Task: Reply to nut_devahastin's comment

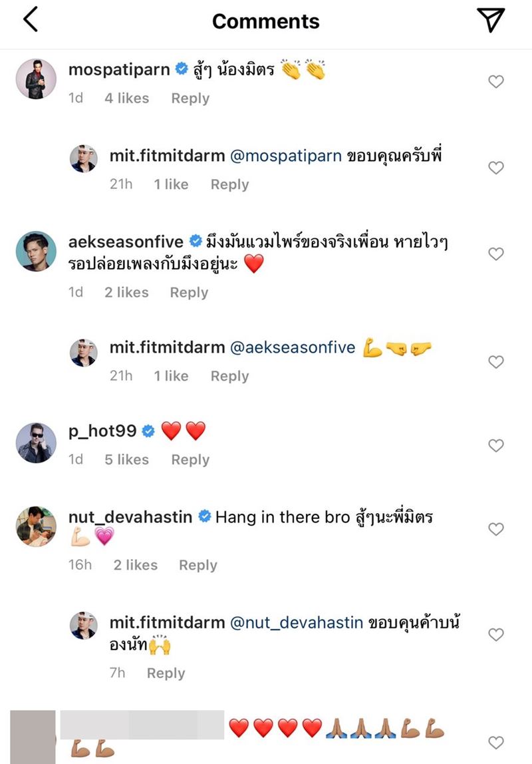Action: click(198, 565)
